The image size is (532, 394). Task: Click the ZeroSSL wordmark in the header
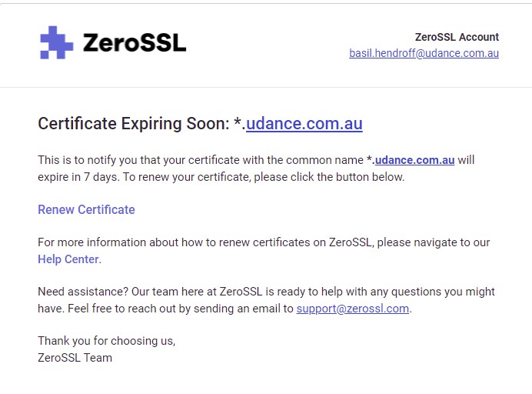click(x=135, y=43)
